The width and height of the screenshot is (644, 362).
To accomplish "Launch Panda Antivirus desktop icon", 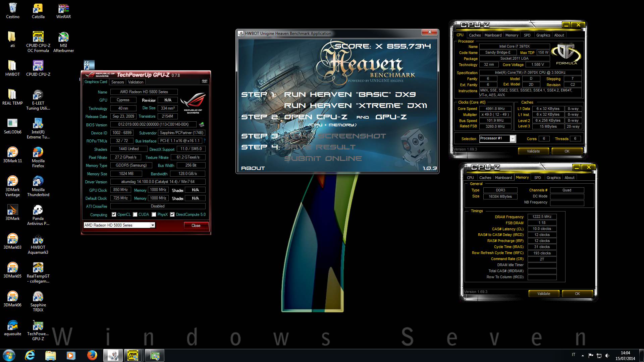I will coord(38,215).
